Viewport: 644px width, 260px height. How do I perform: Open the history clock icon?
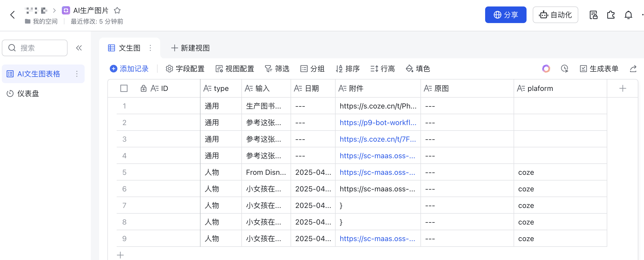click(565, 69)
